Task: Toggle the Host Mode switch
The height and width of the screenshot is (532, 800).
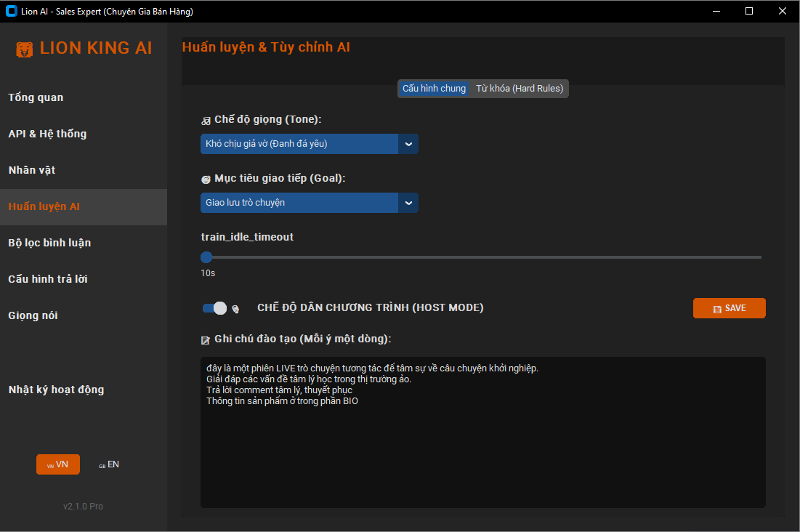Action: pyautogui.click(x=214, y=308)
